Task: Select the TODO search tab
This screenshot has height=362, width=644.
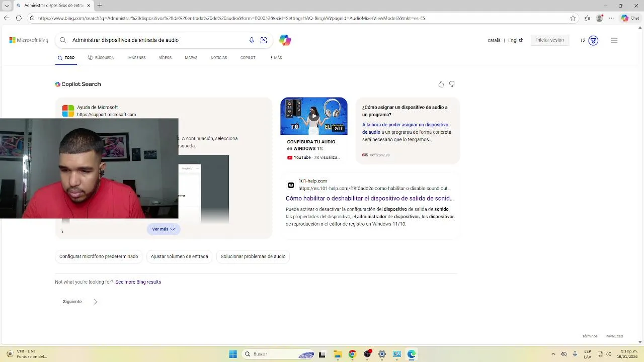Action: click(66, 58)
